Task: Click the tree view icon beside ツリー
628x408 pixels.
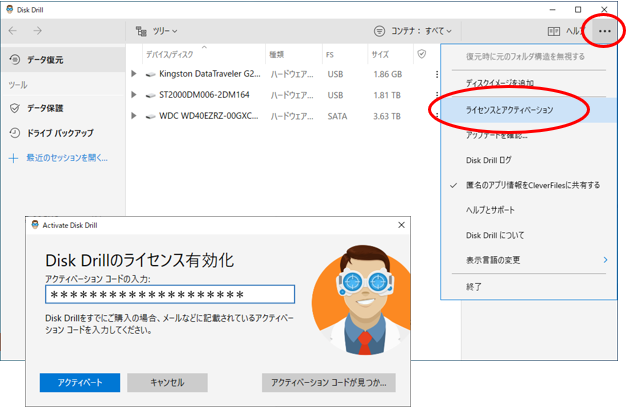Action: coord(141,31)
